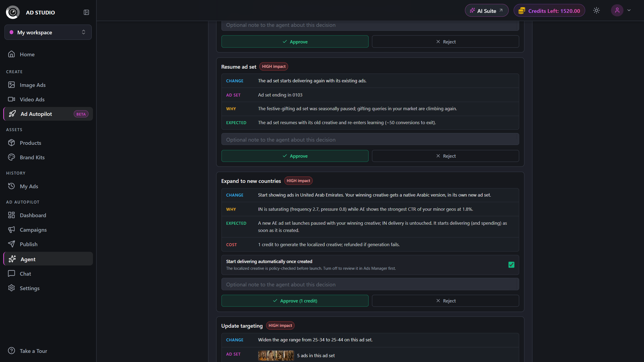Open the Publish menu item
Image resolution: width=644 pixels, height=362 pixels.
(x=48, y=244)
